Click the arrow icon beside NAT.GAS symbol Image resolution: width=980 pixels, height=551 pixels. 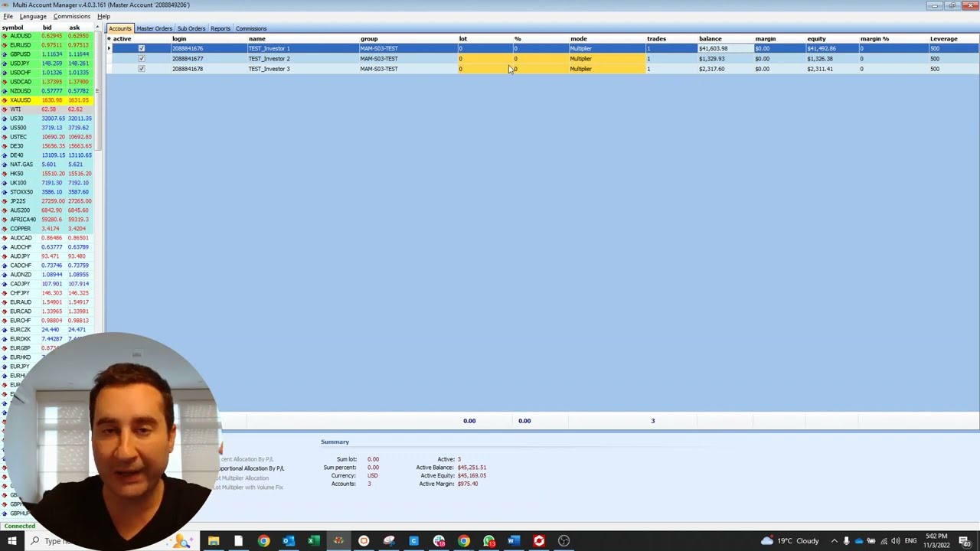[5, 165]
